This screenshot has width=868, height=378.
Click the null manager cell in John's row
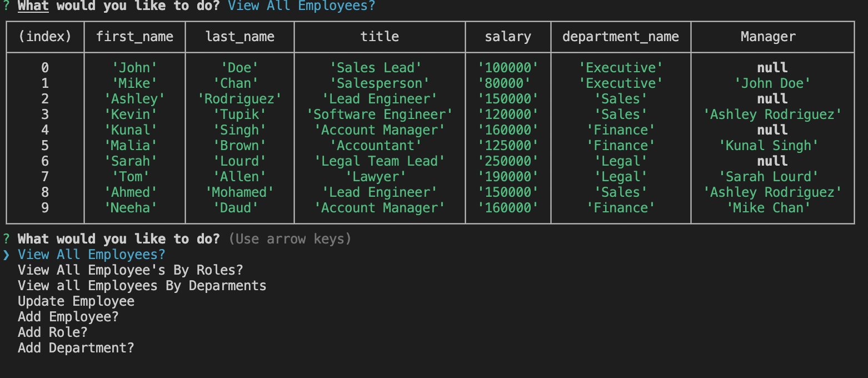click(x=772, y=68)
